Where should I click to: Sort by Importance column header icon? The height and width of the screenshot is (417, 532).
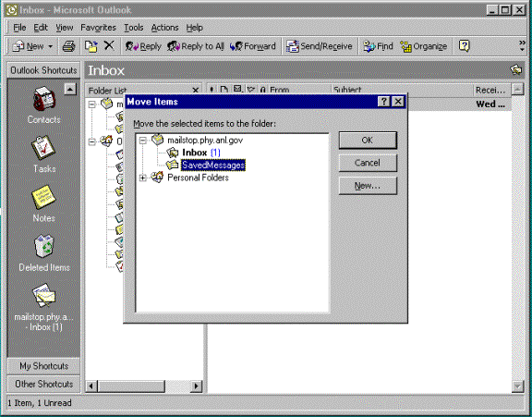(x=212, y=90)
